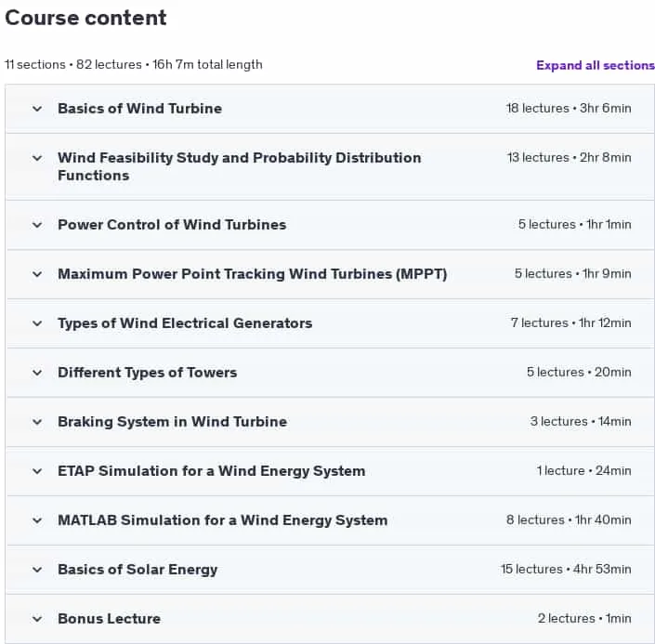
Task: Click 18 lectures 3hr 6min summary
Action: (x=569, y=108)
